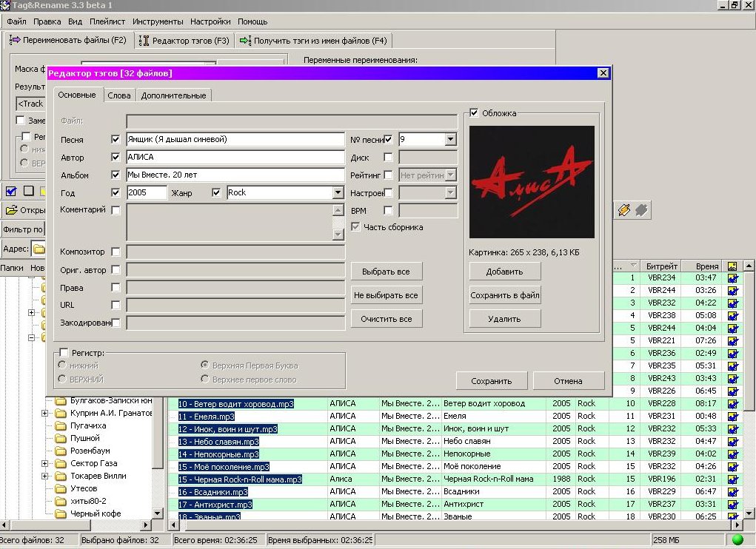Click the Tag&Rename app icon in title bar
Image resolution: width=756 pixels, height=549 pixels.
click(5, 5)
